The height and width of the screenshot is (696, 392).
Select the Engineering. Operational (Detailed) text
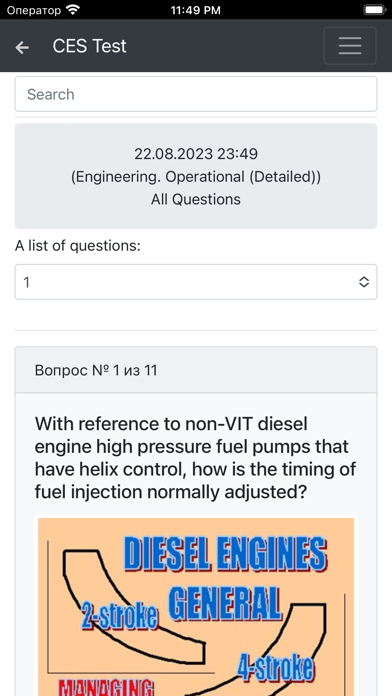point(196,177)
